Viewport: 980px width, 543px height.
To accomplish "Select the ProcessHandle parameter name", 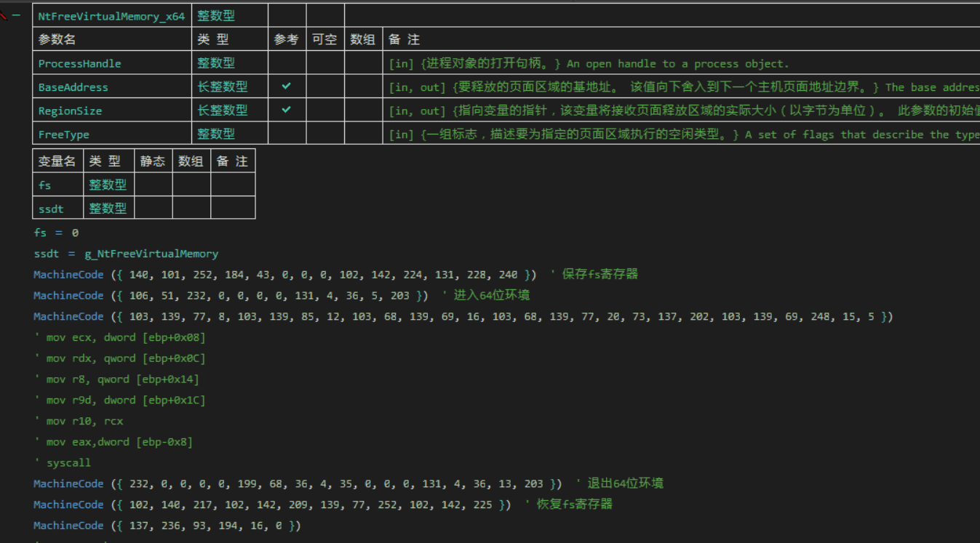I will tap(79, 64).
